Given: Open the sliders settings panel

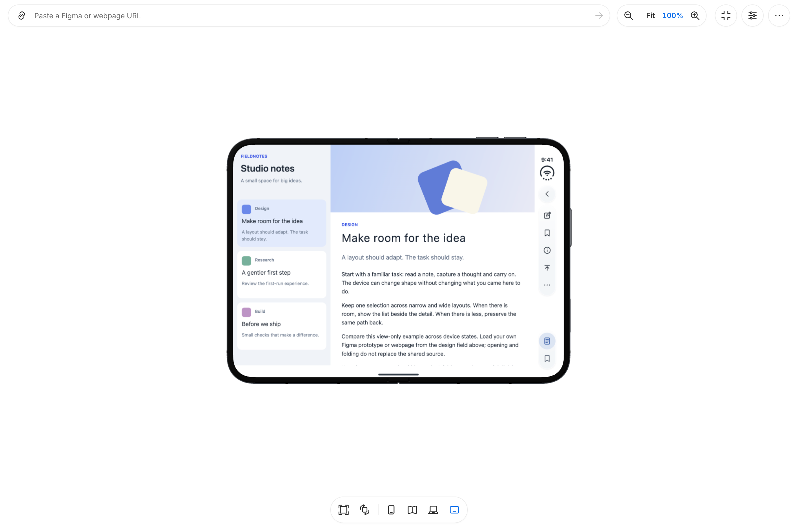Looking at the screenshot, I should (752, 16).
